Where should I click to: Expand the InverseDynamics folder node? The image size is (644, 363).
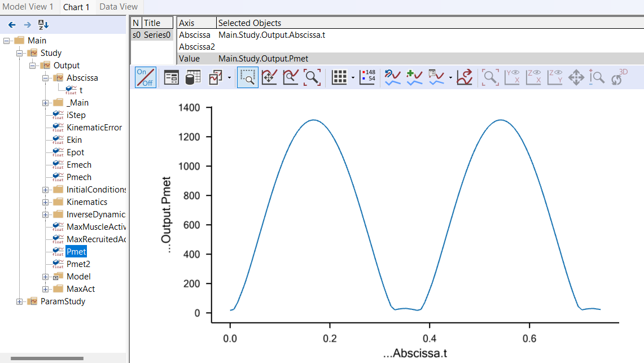46,215
